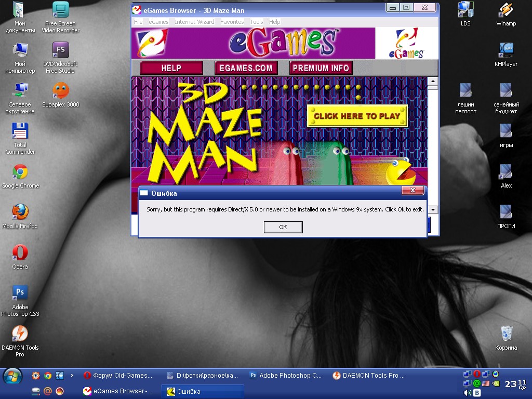Click the VK 'B' tray icon
The height and width of the screenshot is (399, 532).
tap(477, 393)
